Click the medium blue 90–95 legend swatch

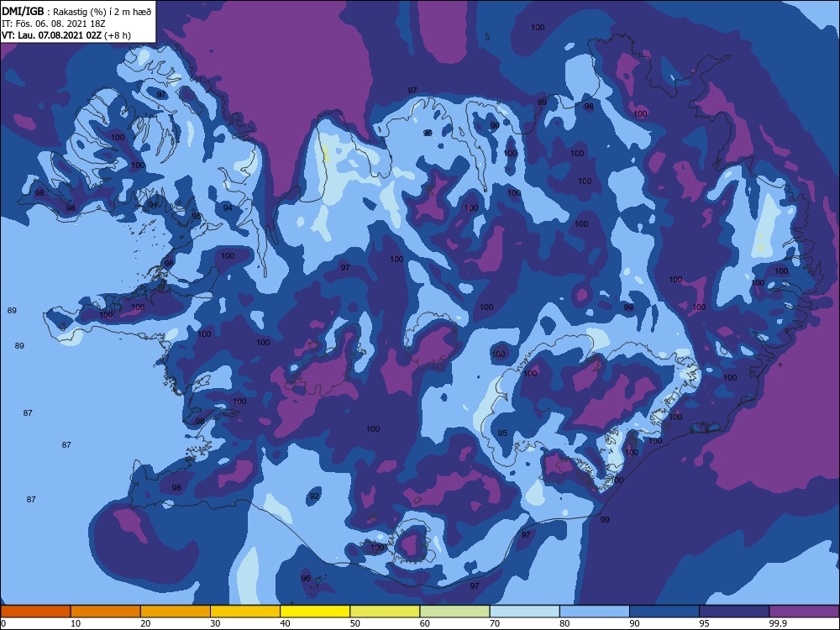tap(664, 612)
